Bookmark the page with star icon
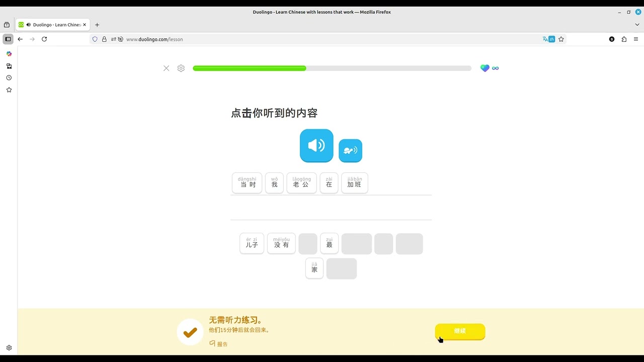644x362 pixels. [x=561, y=39]
